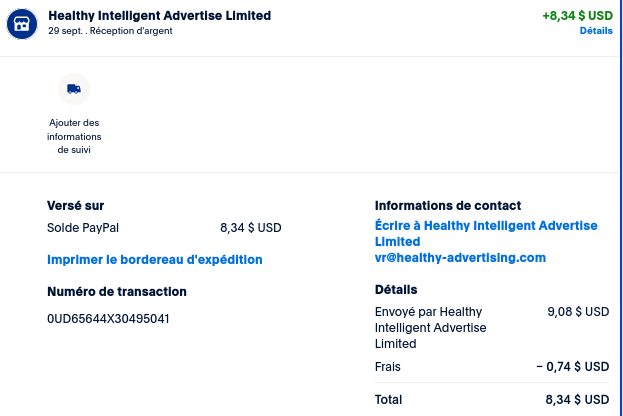This screenshot has width=623, height=416.
Task: Click the merchant name in header row
Action: (159, 16)
